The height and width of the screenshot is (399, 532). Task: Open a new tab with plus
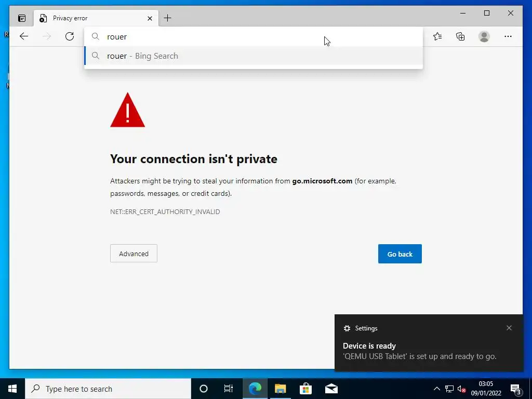167,18
